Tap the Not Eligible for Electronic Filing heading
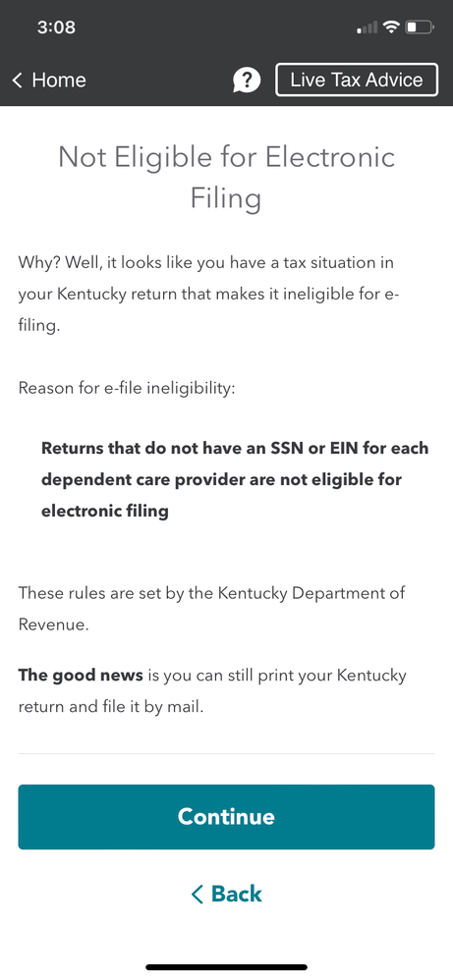This screenshot has width=453, height=980. [226, 177]
